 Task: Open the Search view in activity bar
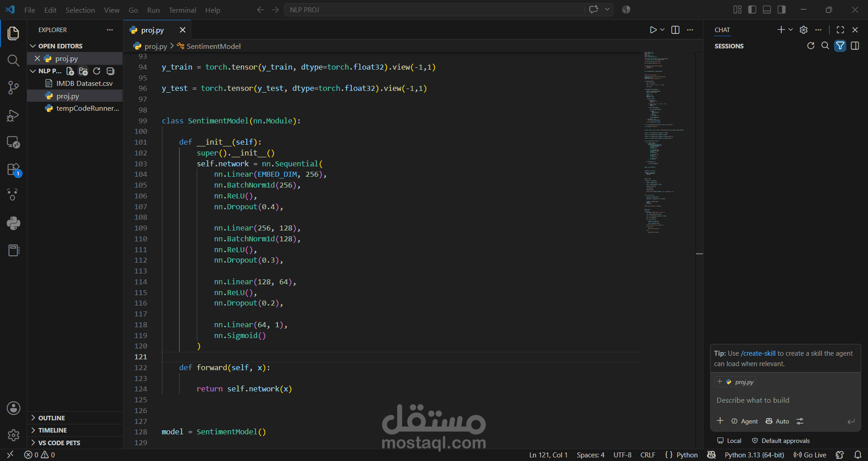(x=13, y=60)
